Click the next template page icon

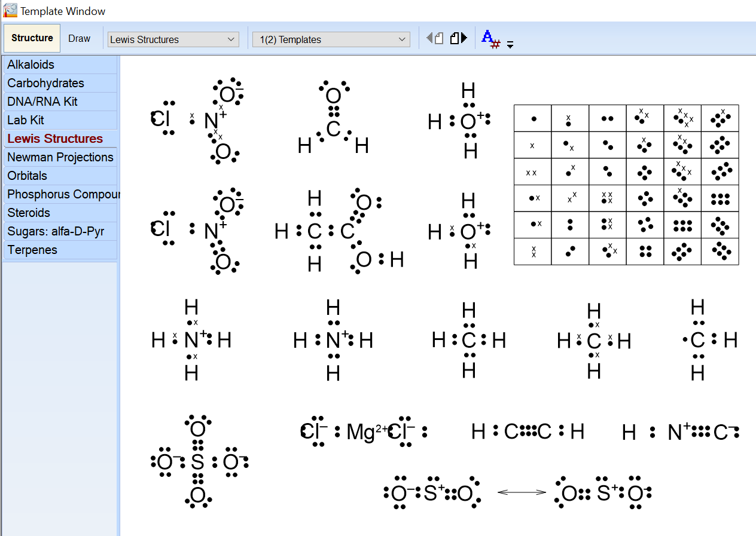coord(459,38)
